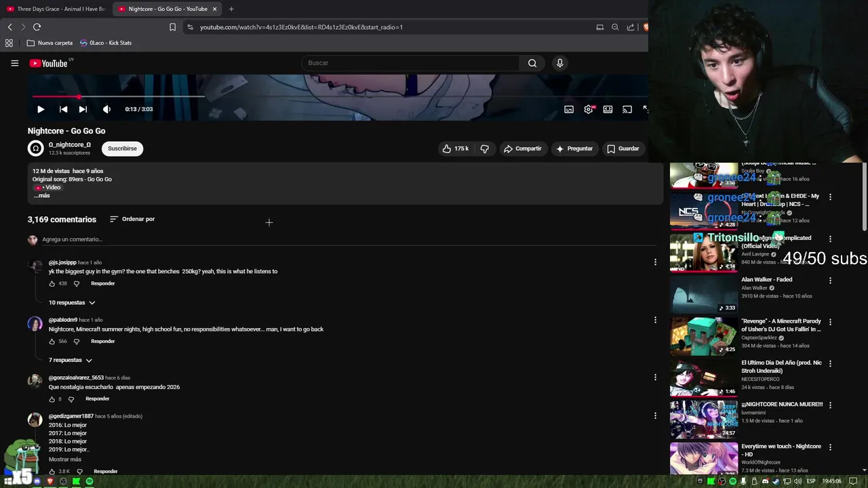This screenshot has width=868, height=488.
Task: Click the search magnifier button
Action: click(532, 63)
